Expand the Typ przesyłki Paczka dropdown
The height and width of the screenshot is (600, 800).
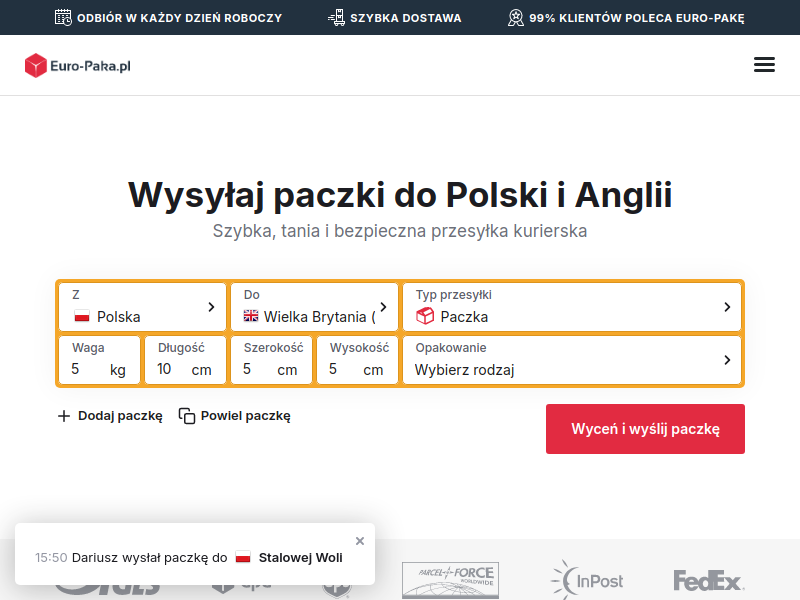coord(572,307)
